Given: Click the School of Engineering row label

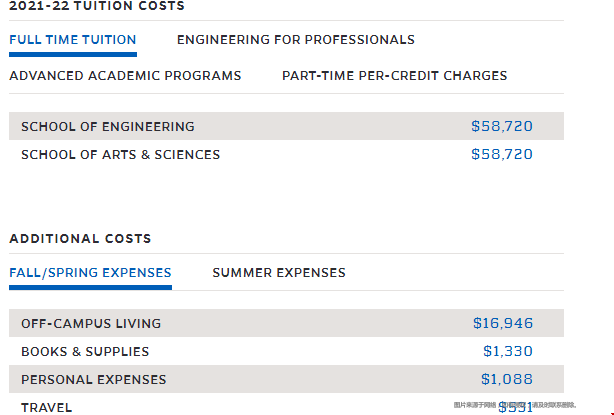Looking at the screenshot, I should [108, 126].
